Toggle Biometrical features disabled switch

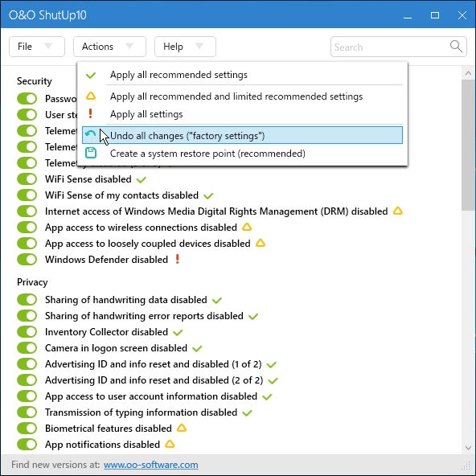[x=27, y=429]
